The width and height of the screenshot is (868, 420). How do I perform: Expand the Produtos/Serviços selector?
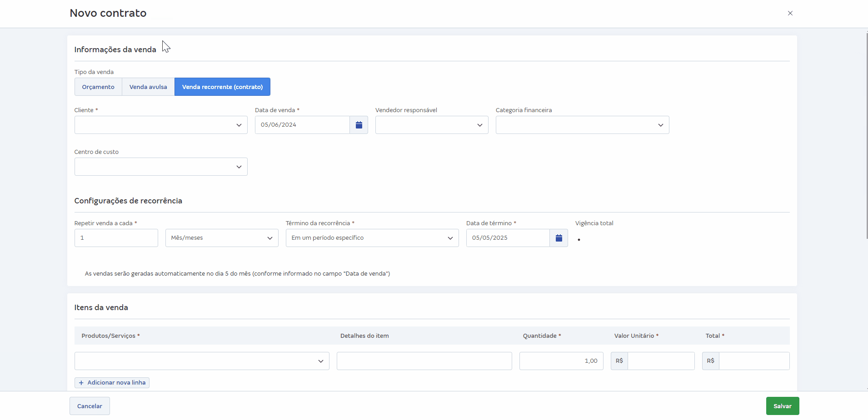coord(201,361)
